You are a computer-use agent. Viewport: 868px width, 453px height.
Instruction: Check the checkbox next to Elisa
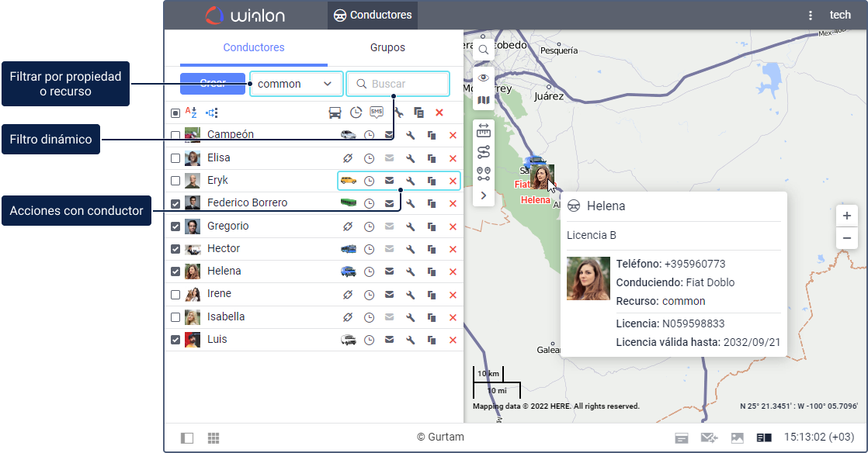tap(175, 158)
